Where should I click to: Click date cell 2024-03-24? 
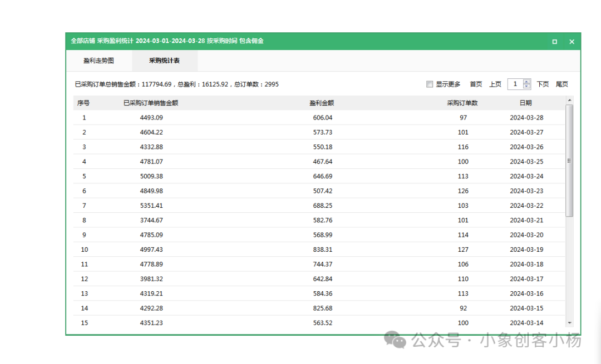(x=526, y=177)
